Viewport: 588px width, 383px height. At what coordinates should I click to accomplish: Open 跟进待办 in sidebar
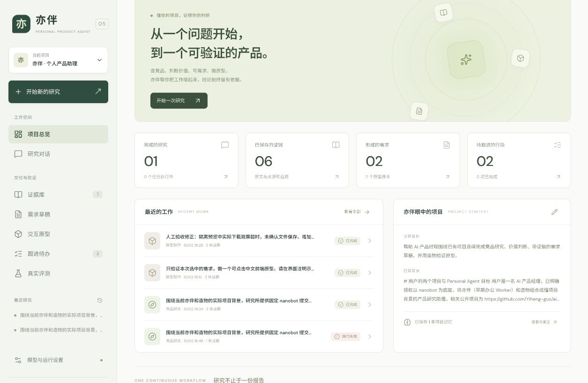tap(58, 254)
